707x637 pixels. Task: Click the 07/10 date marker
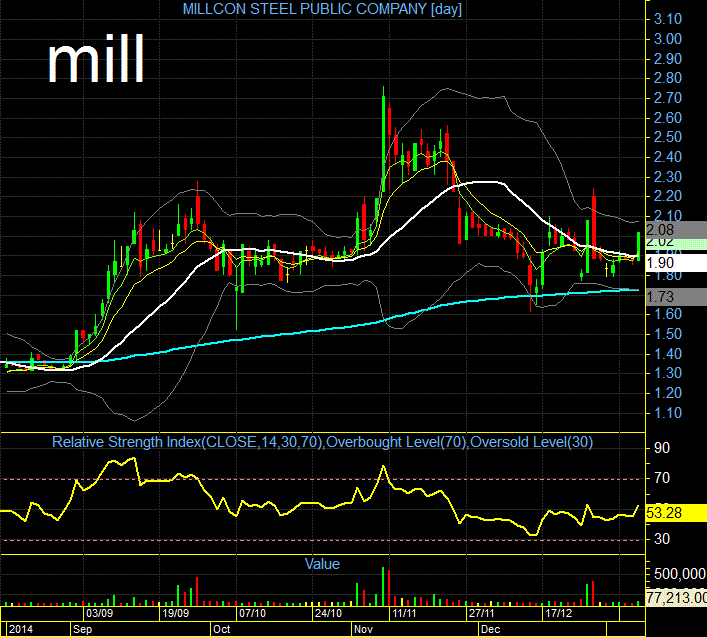point(252,613)
